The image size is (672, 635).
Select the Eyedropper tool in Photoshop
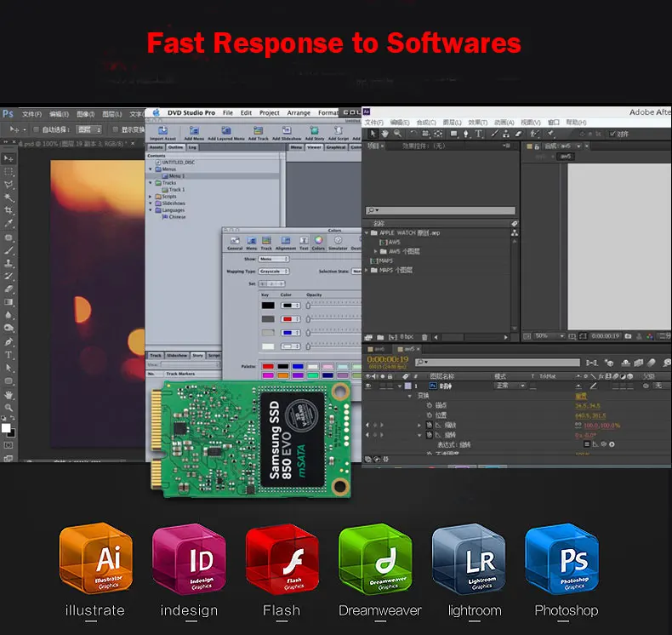(9, 223)
